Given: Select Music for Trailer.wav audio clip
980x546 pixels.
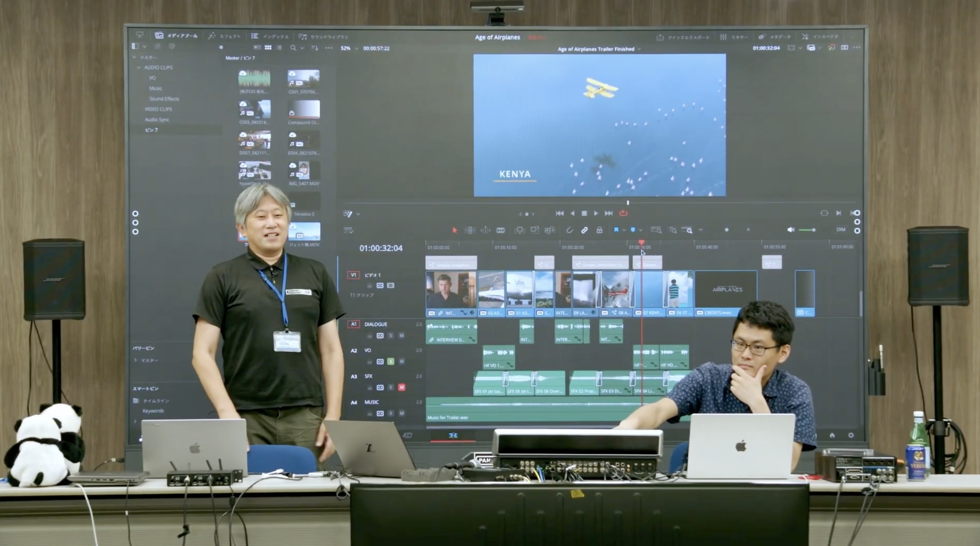Looking at the screenshot, I should point(559,409).
